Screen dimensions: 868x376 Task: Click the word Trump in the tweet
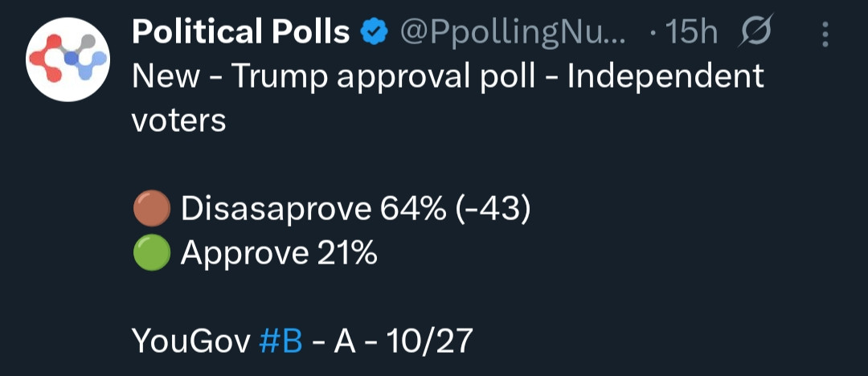[x=273, y=77]
